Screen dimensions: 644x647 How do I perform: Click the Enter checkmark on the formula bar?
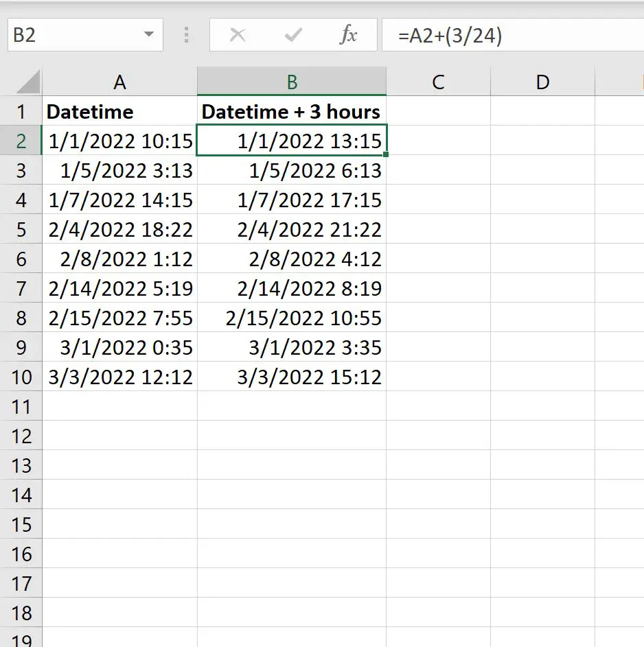click(293, 34)
